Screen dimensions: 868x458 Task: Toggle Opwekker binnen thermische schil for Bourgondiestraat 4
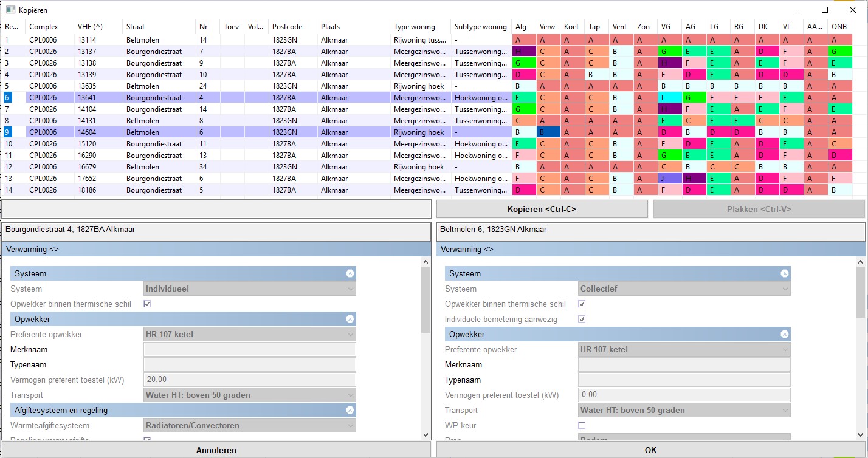[x=147, y=304]
